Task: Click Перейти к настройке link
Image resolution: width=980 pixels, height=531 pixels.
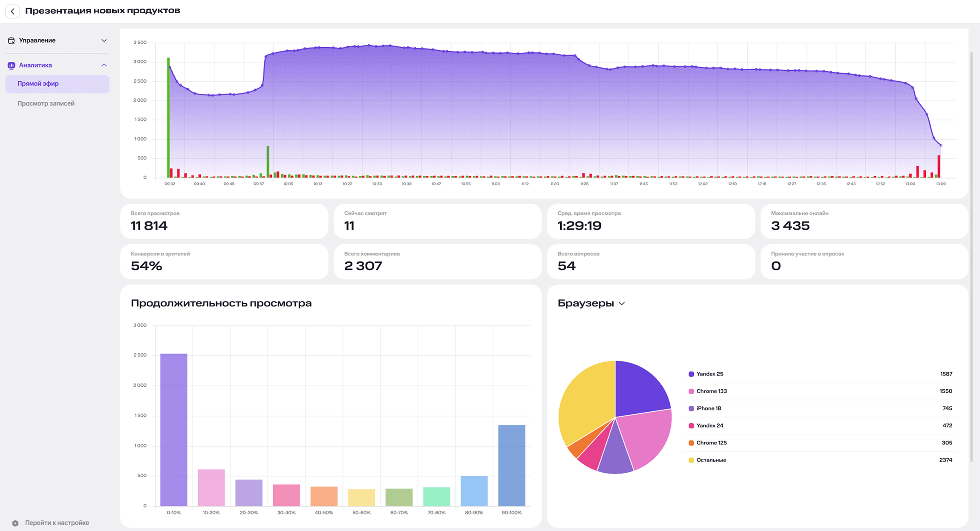Action: click(57, 523)
